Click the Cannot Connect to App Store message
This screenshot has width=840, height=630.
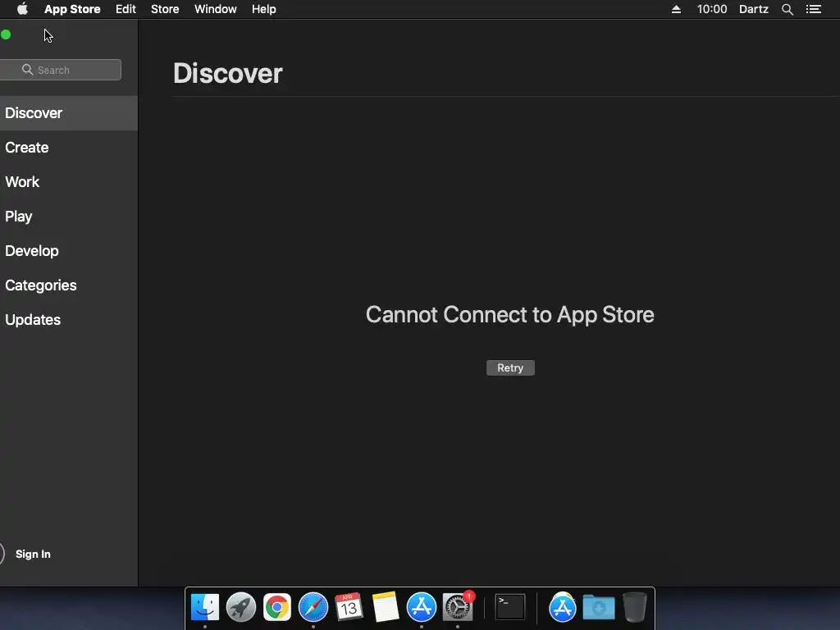510,315
